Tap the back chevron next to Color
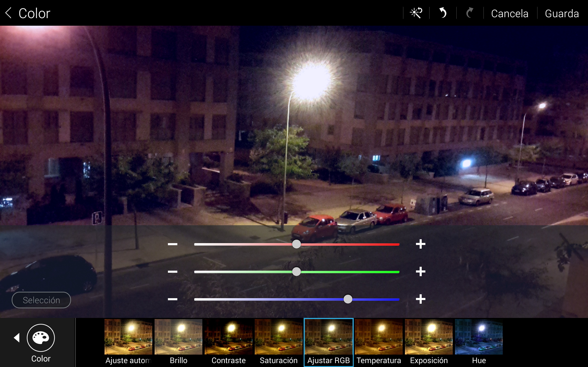588x367 pixels. click(8, 13)
